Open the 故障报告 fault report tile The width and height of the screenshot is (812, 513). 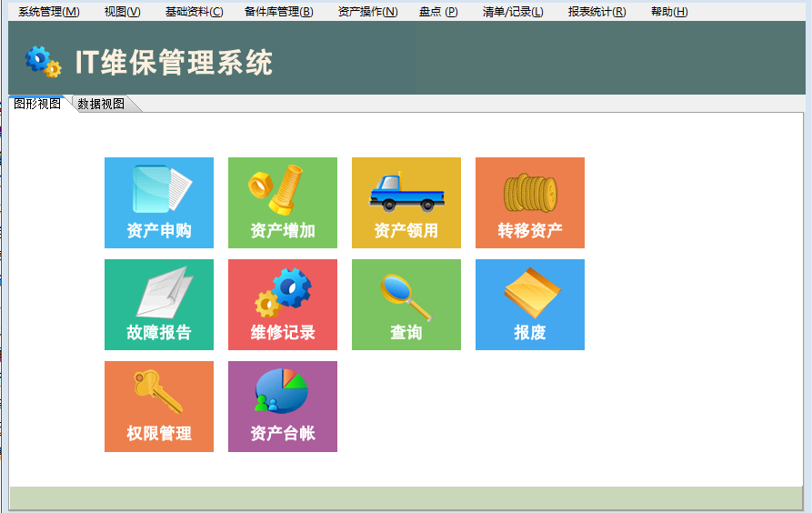tap(159, 305)
